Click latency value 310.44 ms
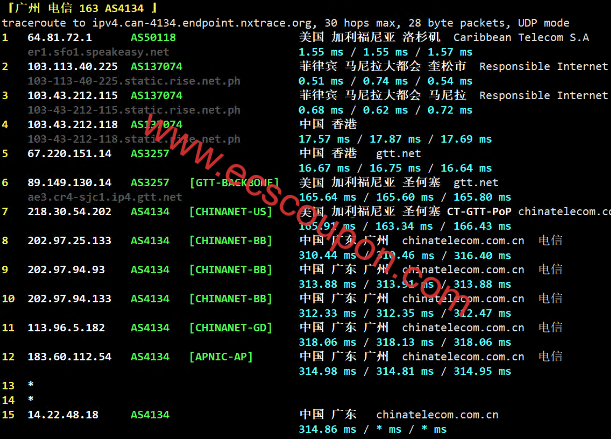The image size is (611, 439). [327, 256]
